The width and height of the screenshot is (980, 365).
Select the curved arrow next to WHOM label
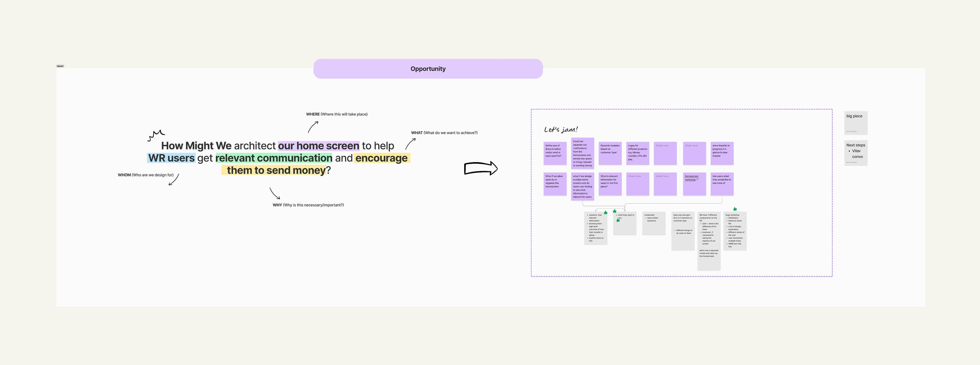click(x=174, y=179)
